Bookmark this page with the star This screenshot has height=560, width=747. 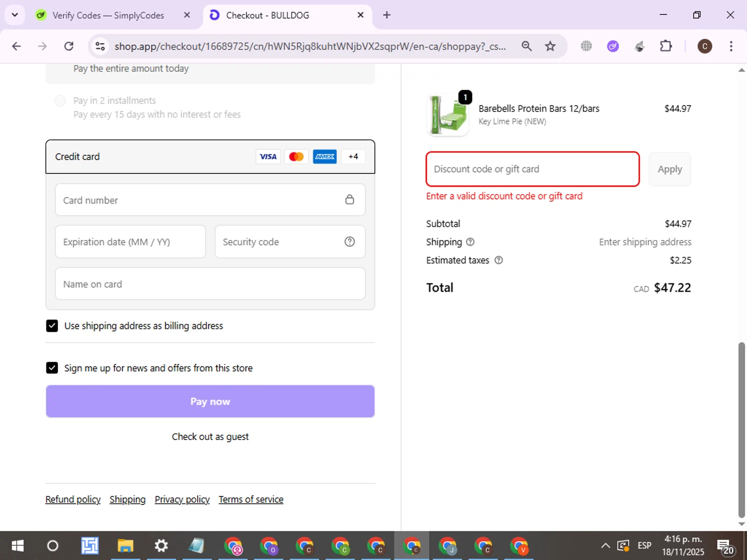(550, 46)
